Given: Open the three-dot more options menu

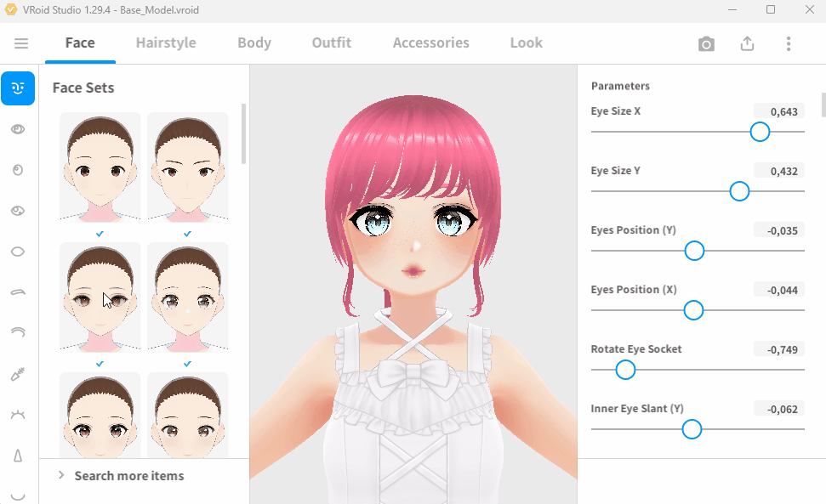Looking at the screenshot, I should pos(789,44).
